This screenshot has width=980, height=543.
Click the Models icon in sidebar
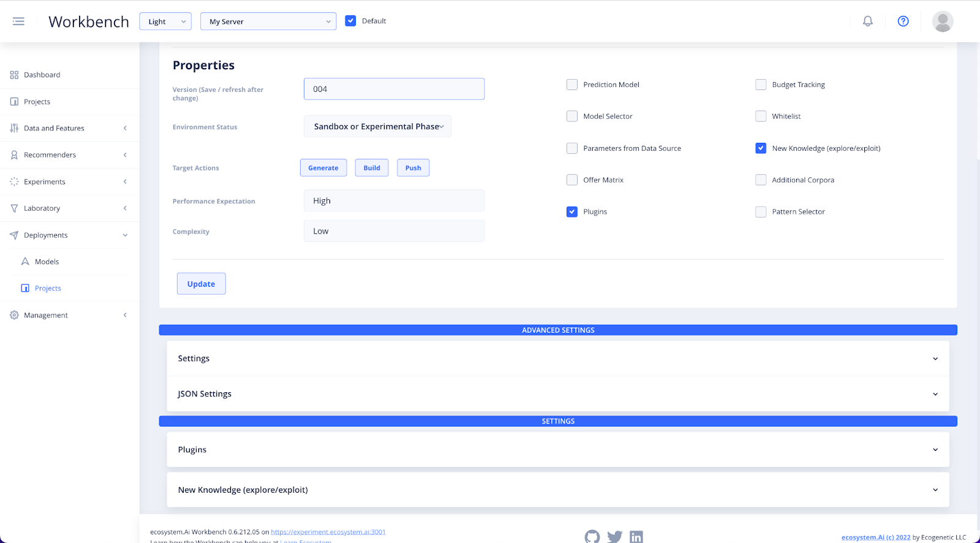(x=25, y=262)
